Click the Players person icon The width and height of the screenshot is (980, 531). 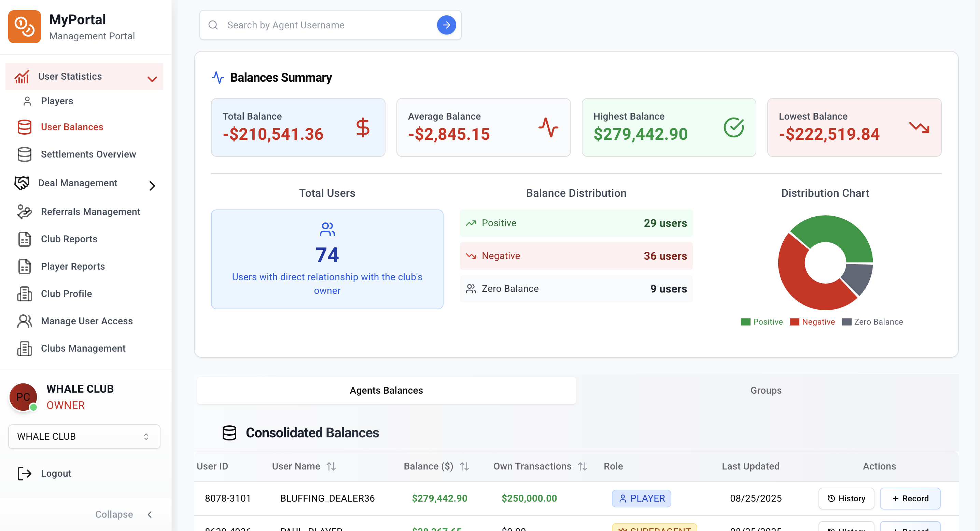click(x=27, y=101)
